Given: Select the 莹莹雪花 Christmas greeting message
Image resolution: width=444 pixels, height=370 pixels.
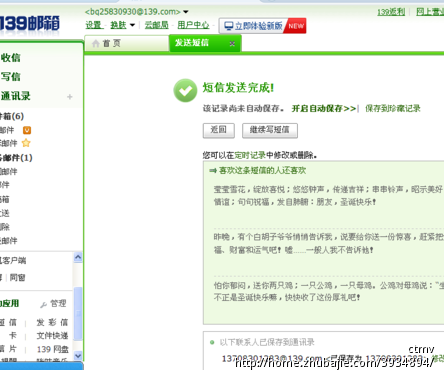Looking at the screenshot, I should (x=328, y=196).
